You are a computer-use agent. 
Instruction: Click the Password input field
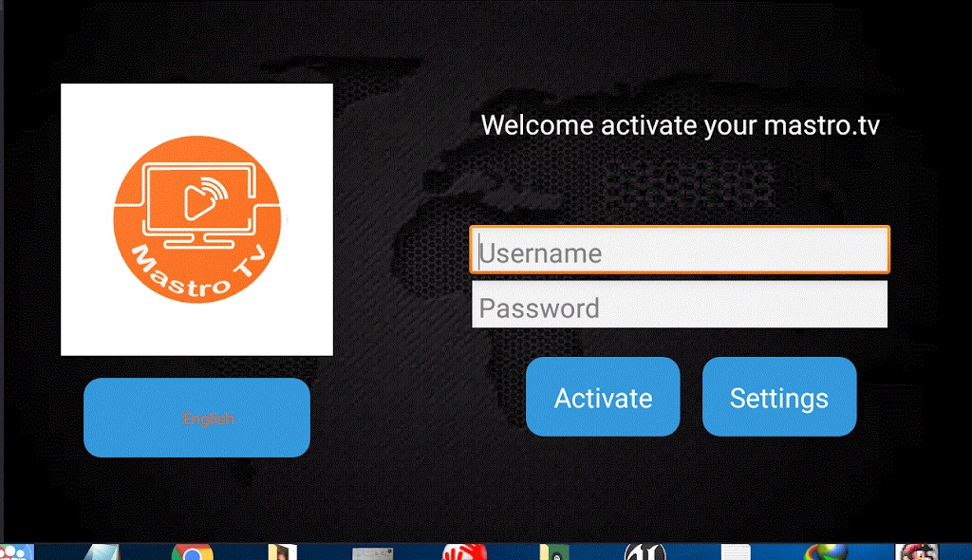point(680,305)
